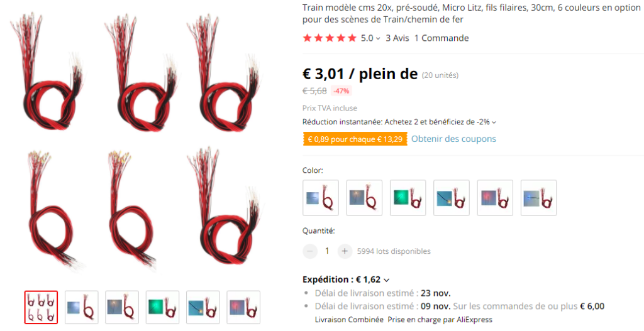The height and width of the screenshot is (331, 644).
Task: Expand the 5.0 rating dropdown arrow
Action: point(378,38)
